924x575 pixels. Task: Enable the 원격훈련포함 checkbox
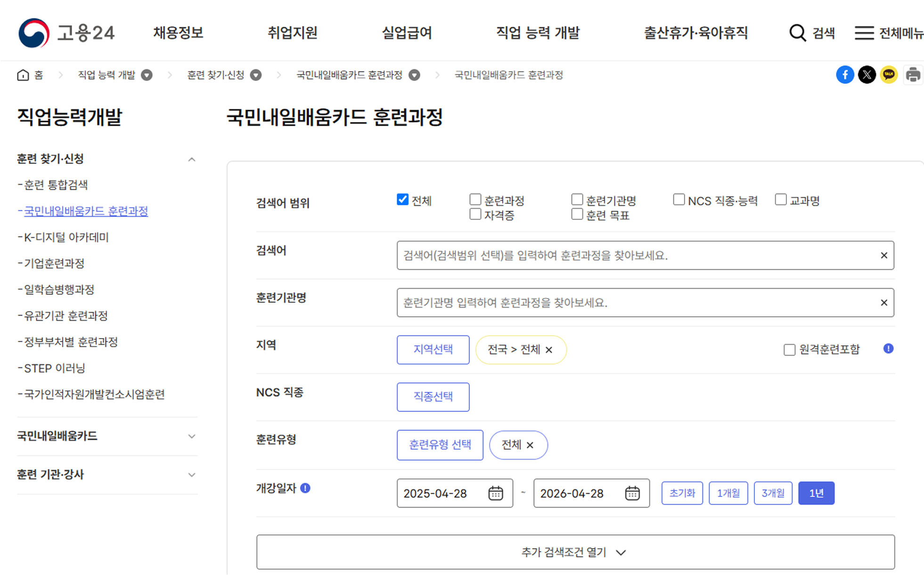(789, 349)
